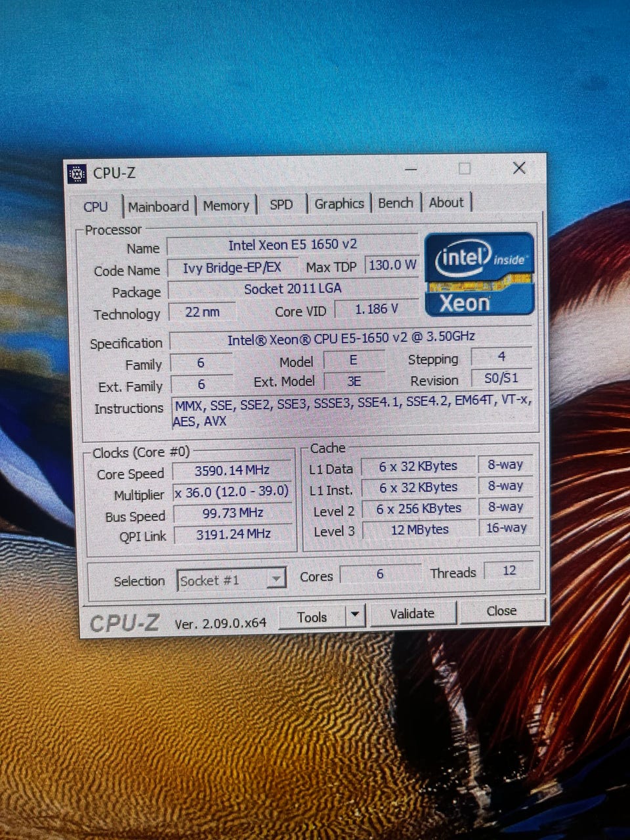Click the Cores count value 6
The image size is (630, 840).
point(381,574)
